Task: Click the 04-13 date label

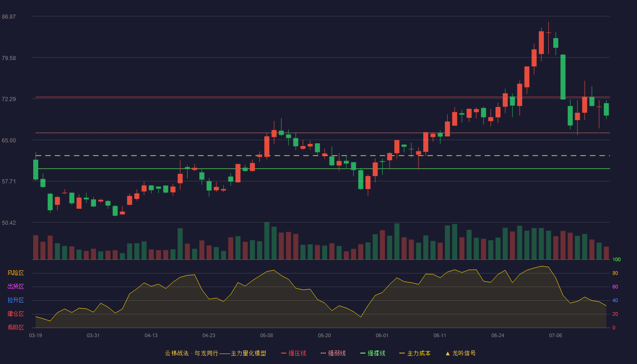Action: click(x=151, y=335)
